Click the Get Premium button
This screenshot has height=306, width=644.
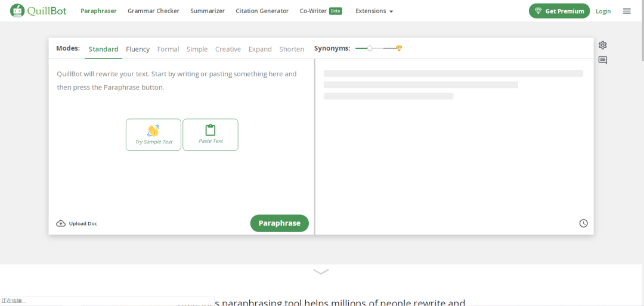[x=559, y=11]
